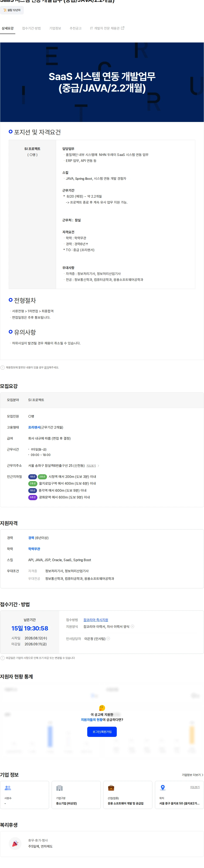
Task: Click the skills line starting with API, JAVA, JSP
Action: 59,560
